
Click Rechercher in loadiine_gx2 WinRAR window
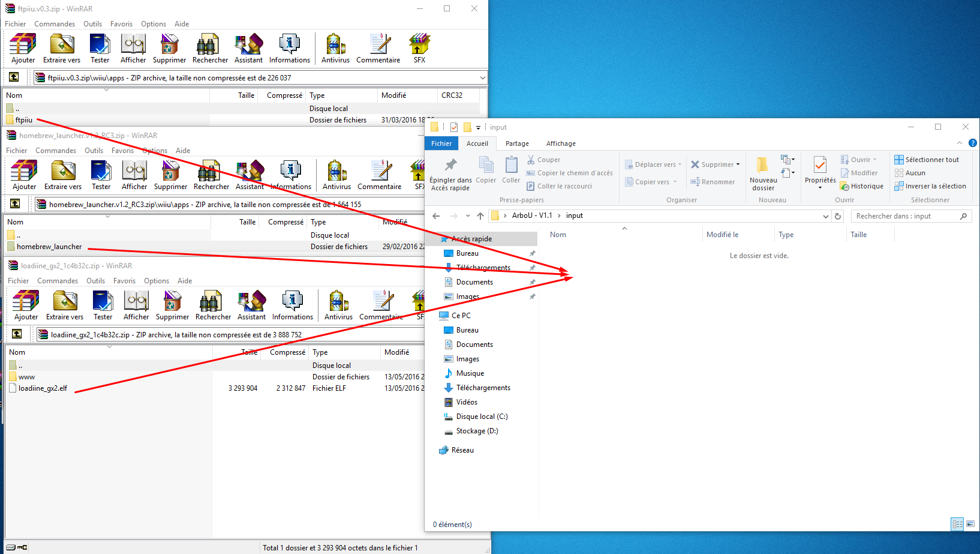213,306
